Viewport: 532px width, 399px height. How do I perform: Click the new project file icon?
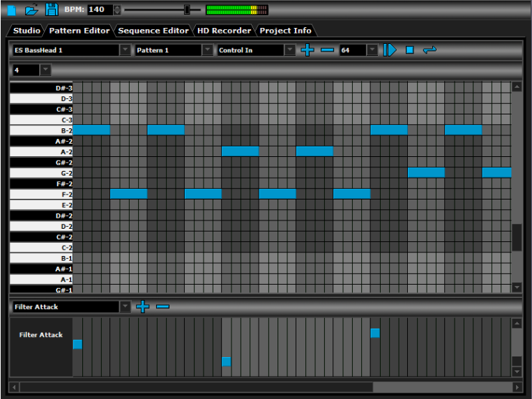tap(11, 10)
